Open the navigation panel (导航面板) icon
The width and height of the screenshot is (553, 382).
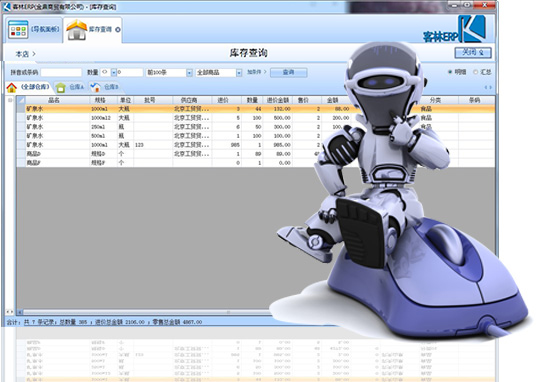click(x=18, y=30)
